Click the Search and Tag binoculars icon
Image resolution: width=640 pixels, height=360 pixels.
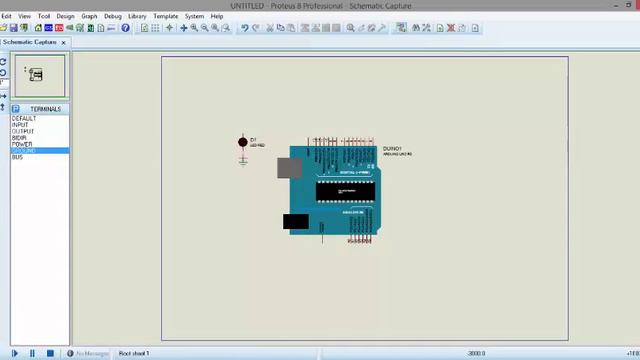416,28
